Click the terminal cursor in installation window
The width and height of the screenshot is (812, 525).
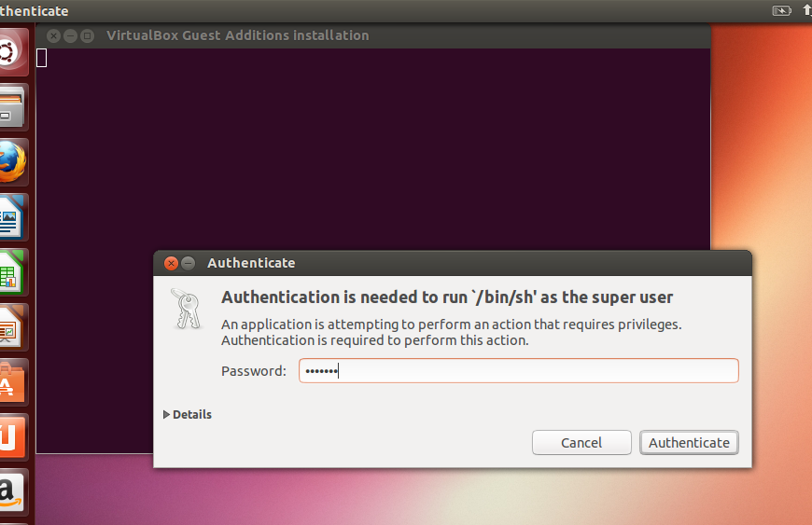41,58
